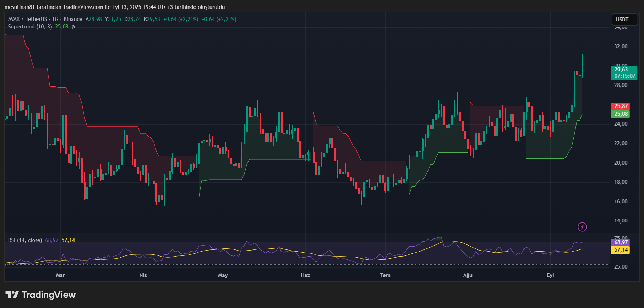Click the 32,00 level on price axis
This screenshot has height=308, width=644.
pyautogui.click(x=621, y=46)
